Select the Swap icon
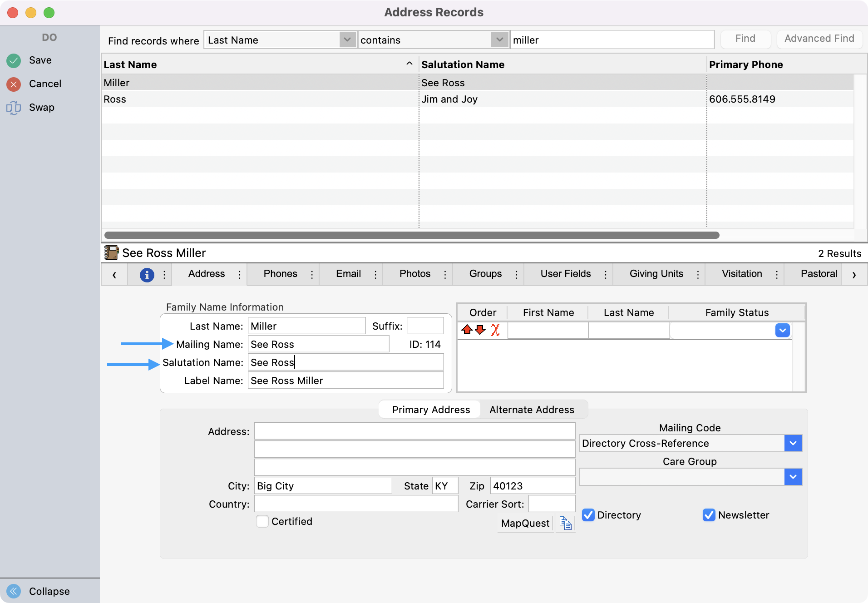This screenshot has height=603, width=868. [14, 108]
